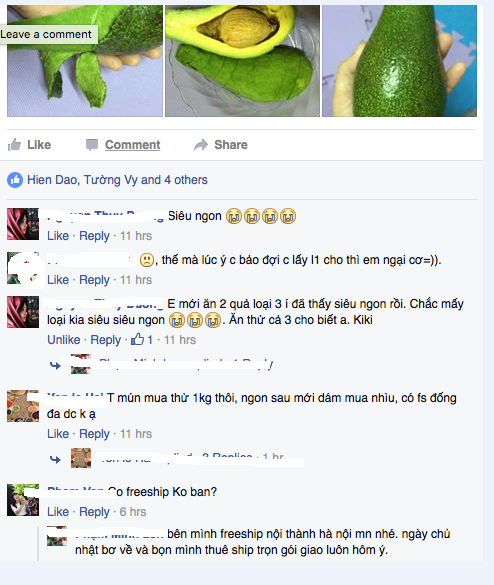
Task: Open the Hien Dao, Tường Vy likes list
Action: pos(117,180)
